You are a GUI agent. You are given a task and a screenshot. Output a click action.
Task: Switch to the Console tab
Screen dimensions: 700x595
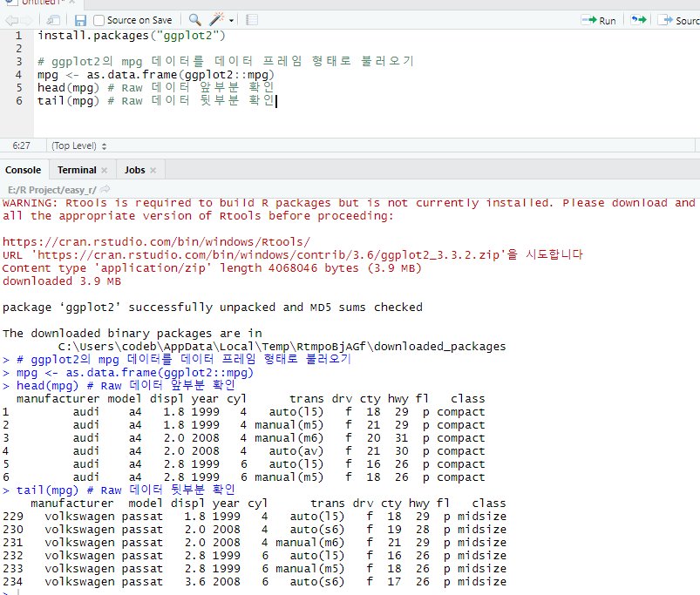(x=24, y=170)
